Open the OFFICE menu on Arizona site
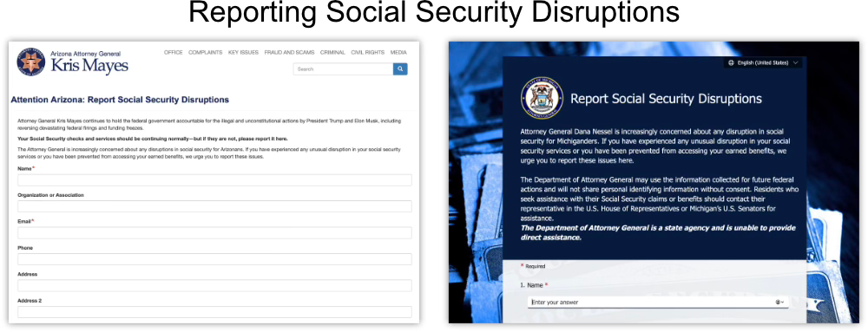The image size is (868, 332). point(174,53)
